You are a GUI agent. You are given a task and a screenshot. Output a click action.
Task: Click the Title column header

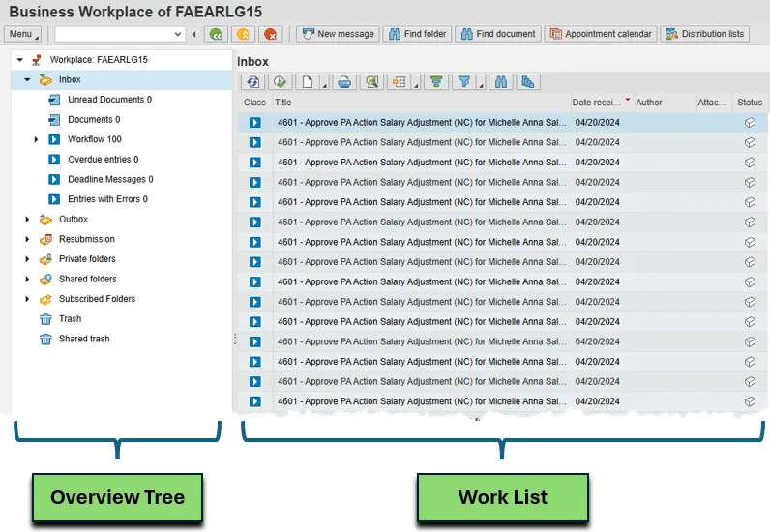pos(422,103)
